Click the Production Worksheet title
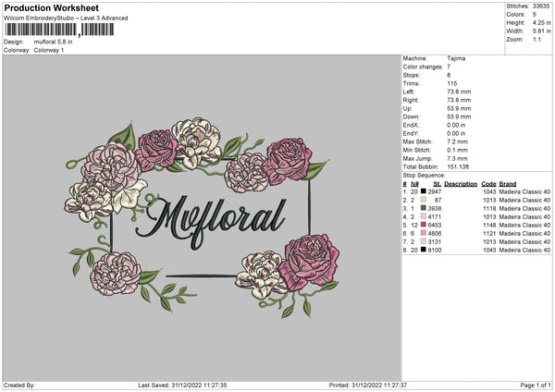The image size is (555, 392). [x=51, y=7]
